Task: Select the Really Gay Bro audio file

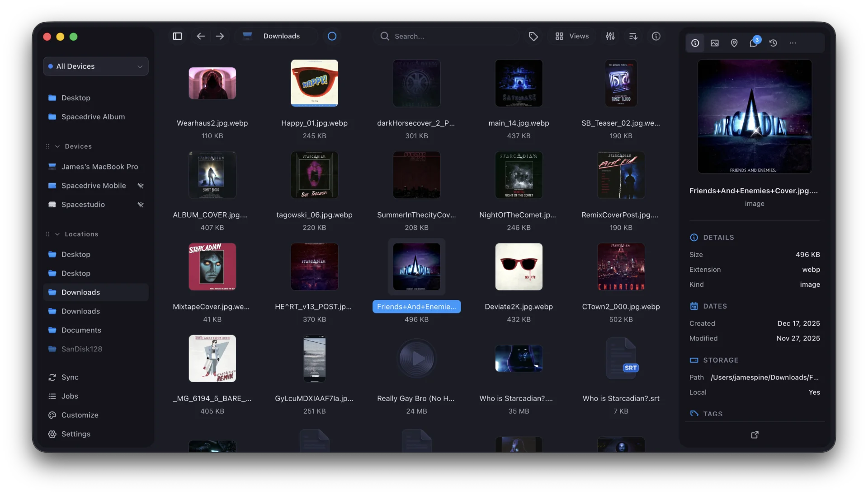Action: click(416, 359)
